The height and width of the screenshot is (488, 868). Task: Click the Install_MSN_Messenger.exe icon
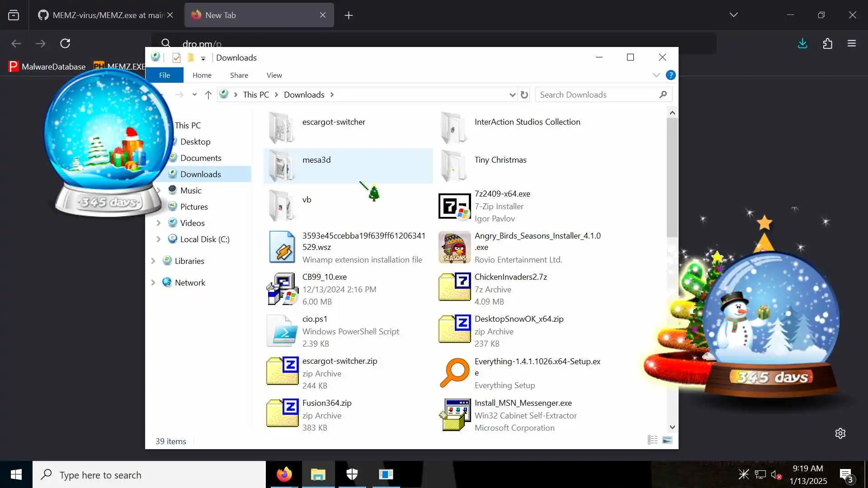pos(454,415)
